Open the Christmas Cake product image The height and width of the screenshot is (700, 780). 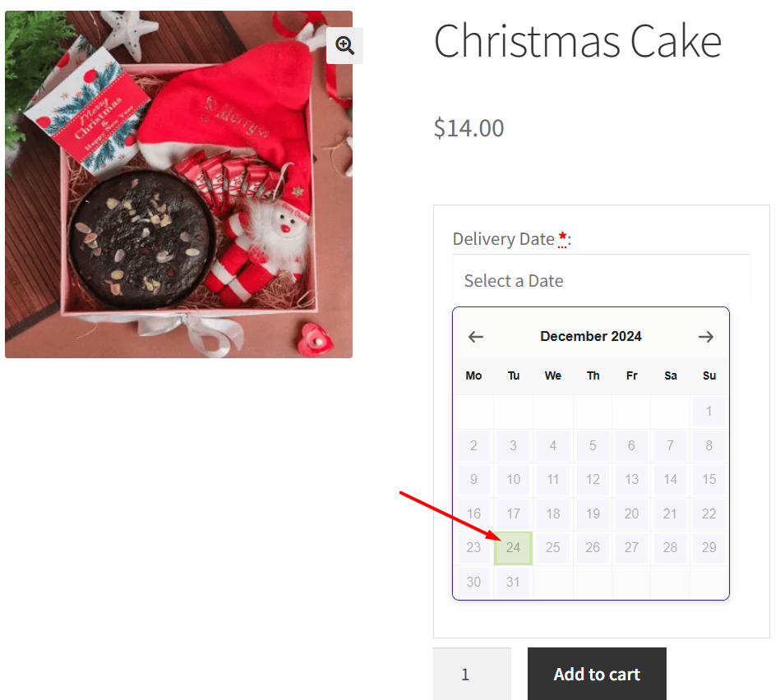coord(178,185)
